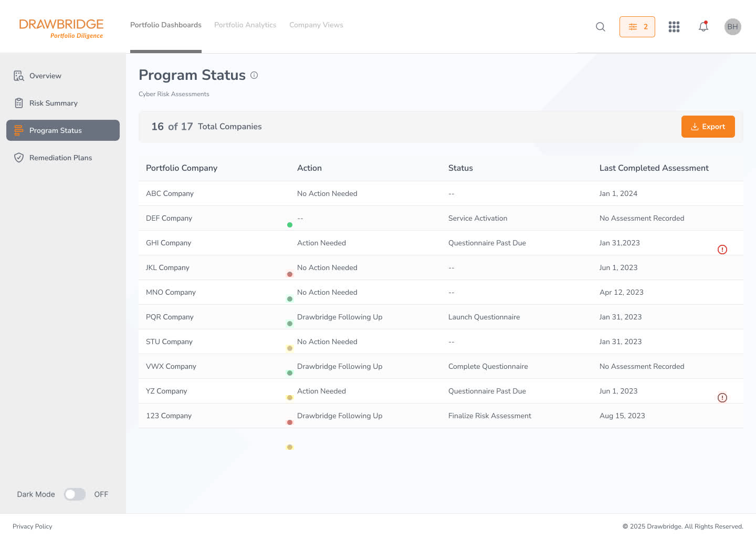Click the orange Export button
The width and height of the screenshot is (756, 538).
(x=708, y=127)
